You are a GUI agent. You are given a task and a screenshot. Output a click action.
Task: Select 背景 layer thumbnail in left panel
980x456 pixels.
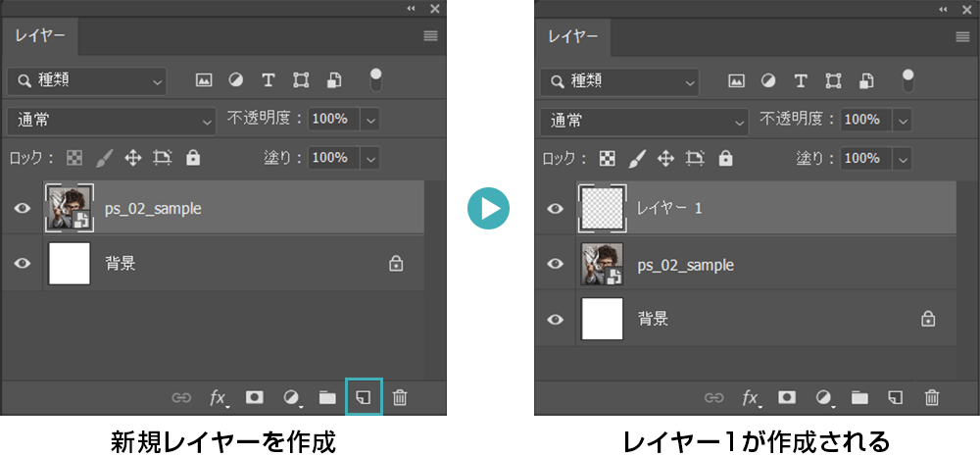coord(70,264)
